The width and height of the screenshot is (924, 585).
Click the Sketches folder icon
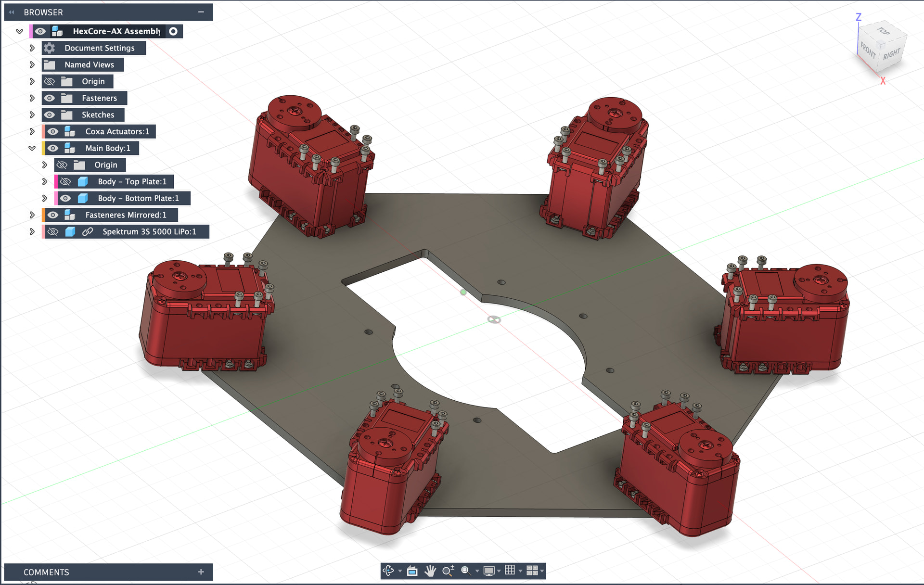[67, 115]
